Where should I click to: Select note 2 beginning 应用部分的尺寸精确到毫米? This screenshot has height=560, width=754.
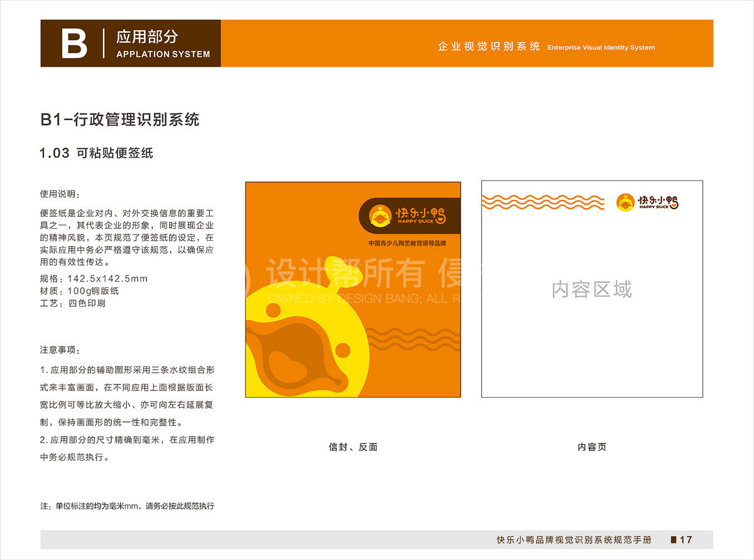(127, 448)
